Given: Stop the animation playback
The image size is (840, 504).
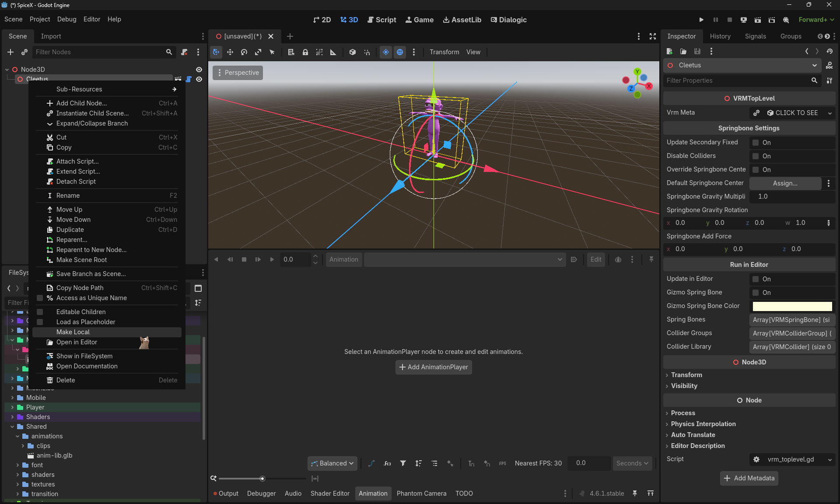Looking at the screenshot, I should tap(244, 259).
